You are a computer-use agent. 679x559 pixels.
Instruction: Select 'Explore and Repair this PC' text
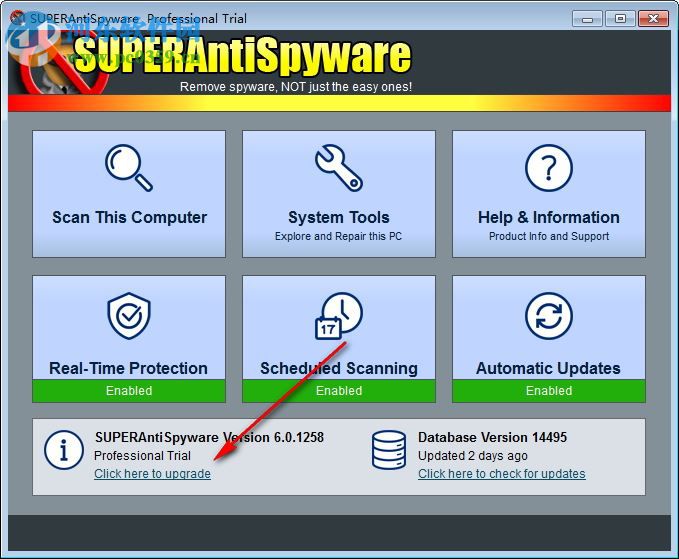point(338,236)
